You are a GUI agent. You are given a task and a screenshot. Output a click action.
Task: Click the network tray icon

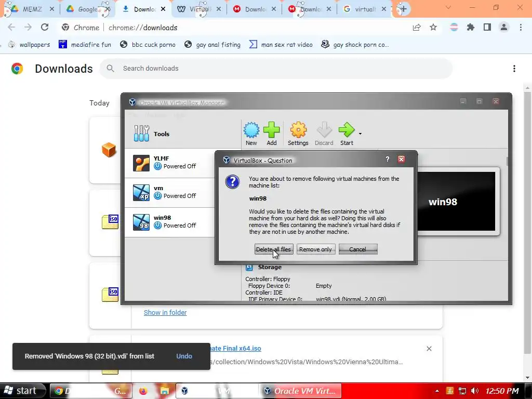click(x=462, y=391)
